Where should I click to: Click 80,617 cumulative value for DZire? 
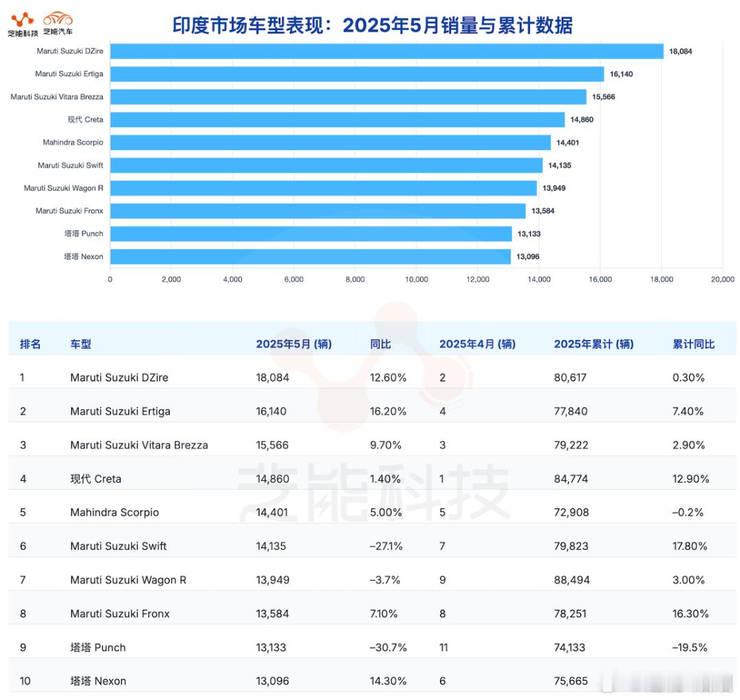(x=570, y=377)
